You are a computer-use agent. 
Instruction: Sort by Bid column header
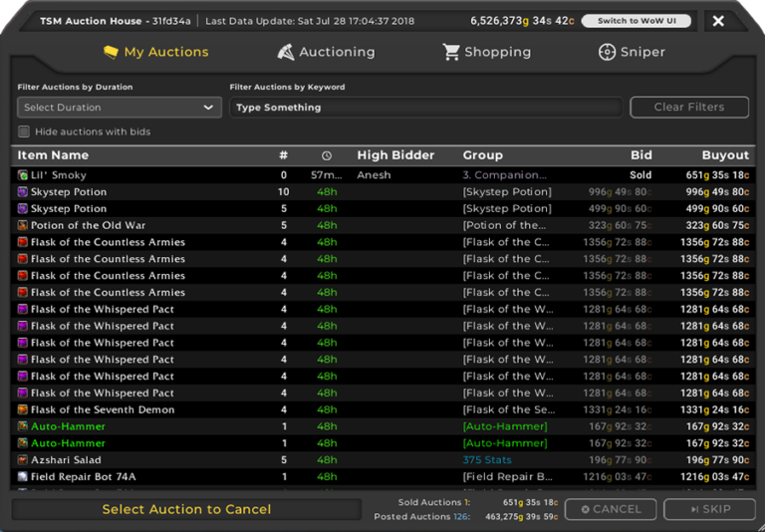click(x=641, y=155)
